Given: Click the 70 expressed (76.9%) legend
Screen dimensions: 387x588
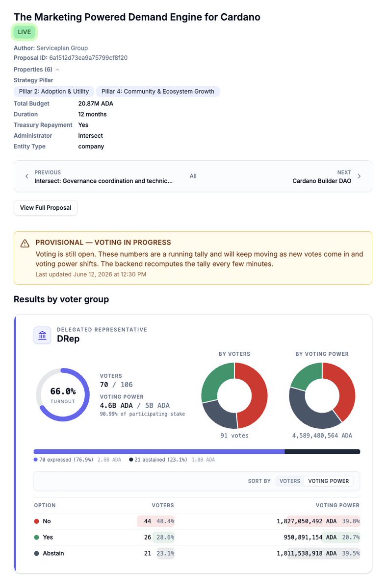Looking at the screenshot, I should coord(64,460).
